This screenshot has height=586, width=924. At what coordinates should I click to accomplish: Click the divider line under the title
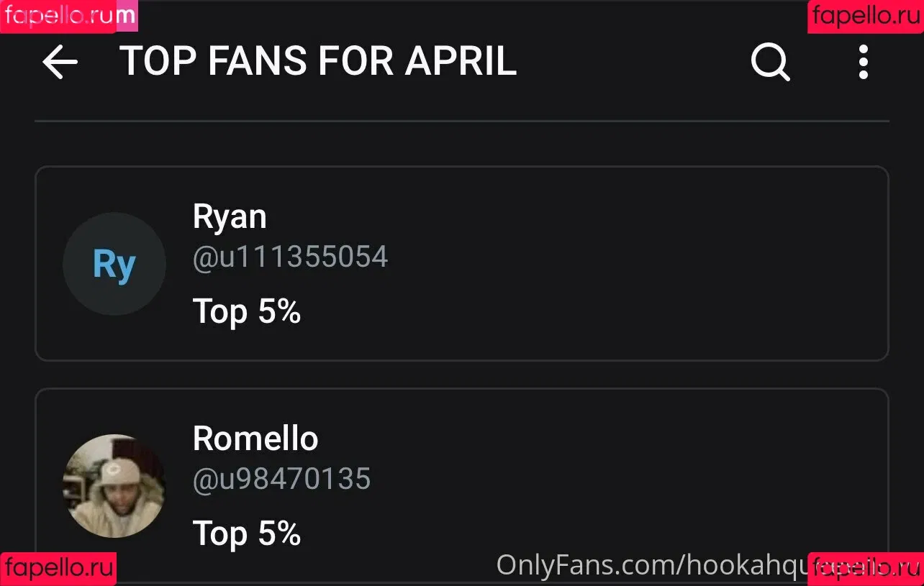(x=462, y=122)
